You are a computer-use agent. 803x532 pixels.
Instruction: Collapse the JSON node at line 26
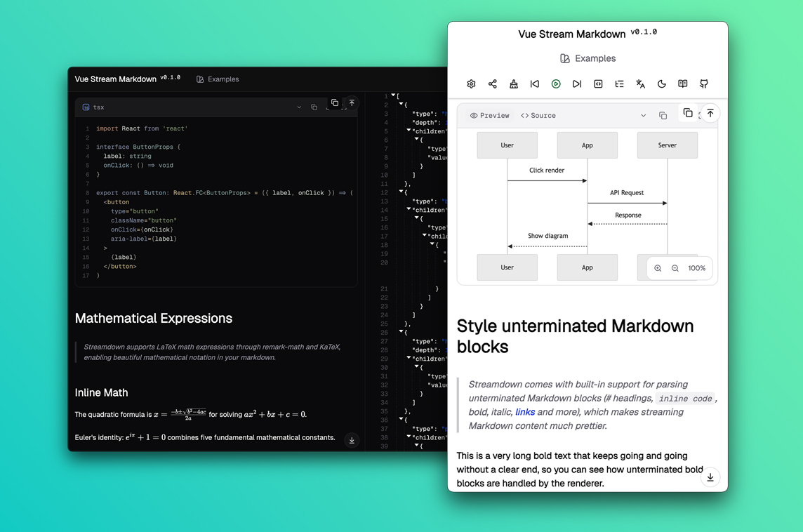[x=401, y=331]
